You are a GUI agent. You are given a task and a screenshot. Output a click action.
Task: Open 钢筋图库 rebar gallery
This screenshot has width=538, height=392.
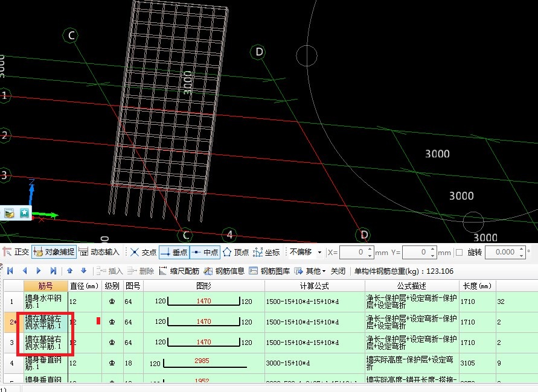tap(269, 271)
